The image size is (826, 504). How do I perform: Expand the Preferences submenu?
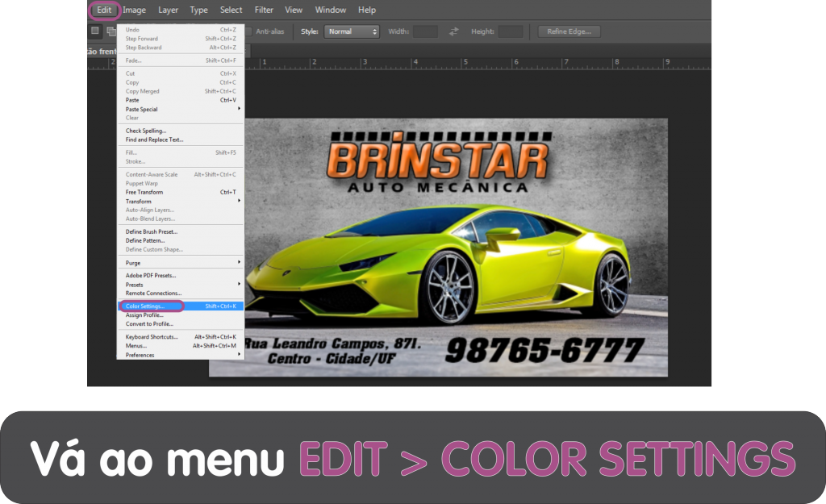pos(180,355)
